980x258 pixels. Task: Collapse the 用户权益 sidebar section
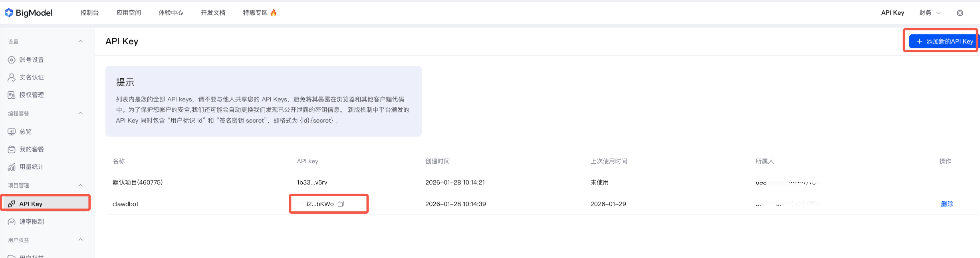81,240
